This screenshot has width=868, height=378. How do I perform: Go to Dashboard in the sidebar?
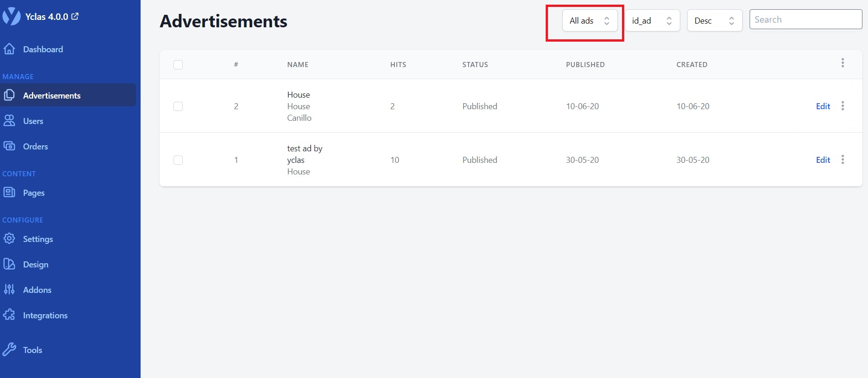(43, 49)
